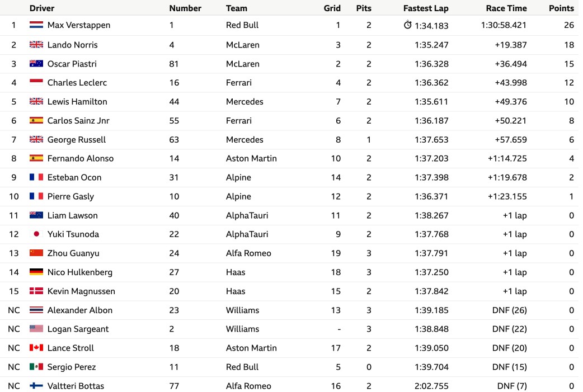Click the Points column header
This screenshot has width=583, height=392.
[x=561, y=8]
